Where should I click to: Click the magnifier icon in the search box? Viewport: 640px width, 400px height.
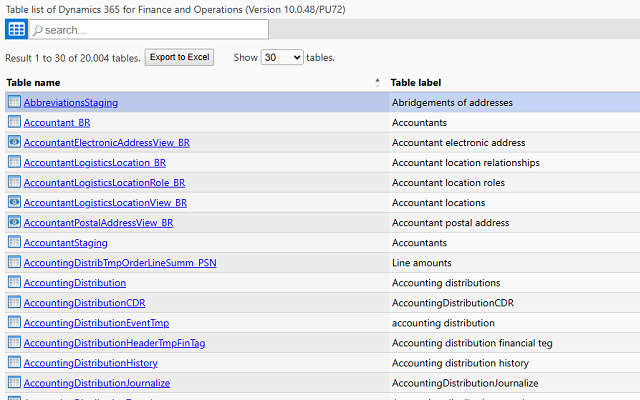38,30
